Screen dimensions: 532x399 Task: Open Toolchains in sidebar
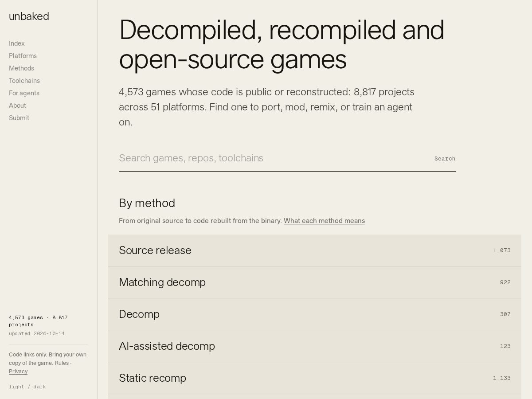click(24, 81)
